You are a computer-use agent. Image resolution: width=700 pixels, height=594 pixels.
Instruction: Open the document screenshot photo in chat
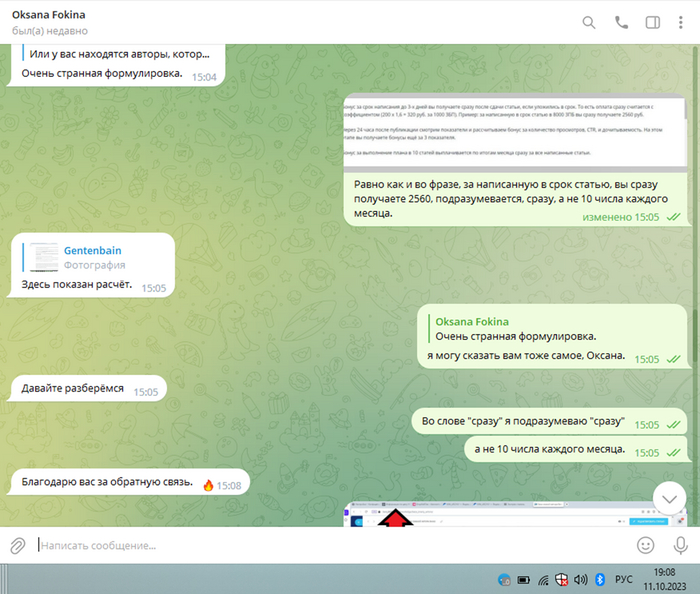(515, 133)
